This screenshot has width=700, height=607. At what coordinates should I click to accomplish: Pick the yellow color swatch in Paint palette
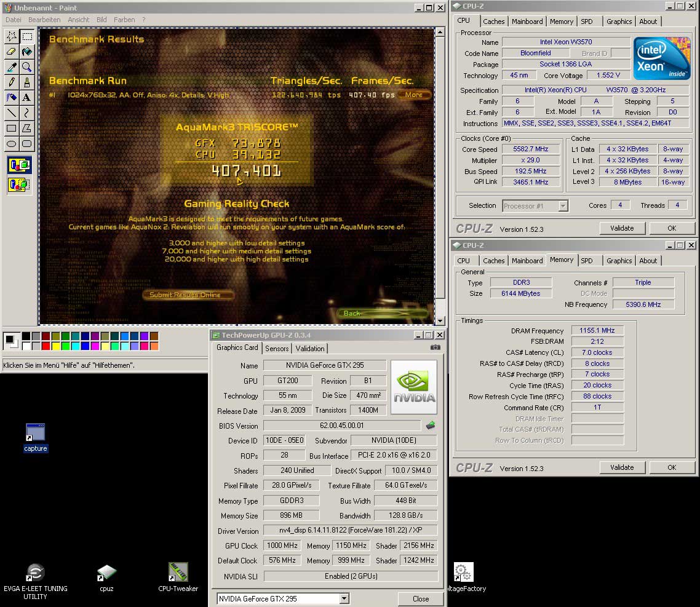(x=55, y=346)
